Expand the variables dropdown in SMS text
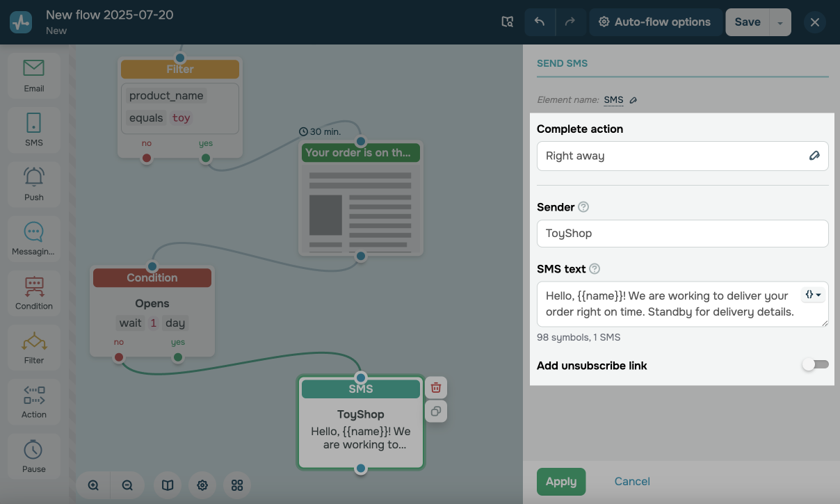This screenshot has width=840, height=504. 813,295
